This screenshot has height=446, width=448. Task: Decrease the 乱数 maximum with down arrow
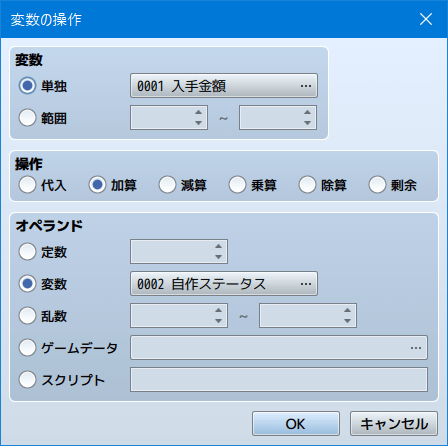(347, 321)
